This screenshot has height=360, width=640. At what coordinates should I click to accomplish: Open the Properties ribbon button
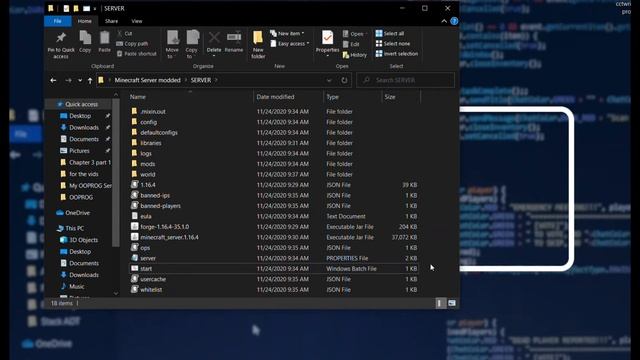[327, 43]
